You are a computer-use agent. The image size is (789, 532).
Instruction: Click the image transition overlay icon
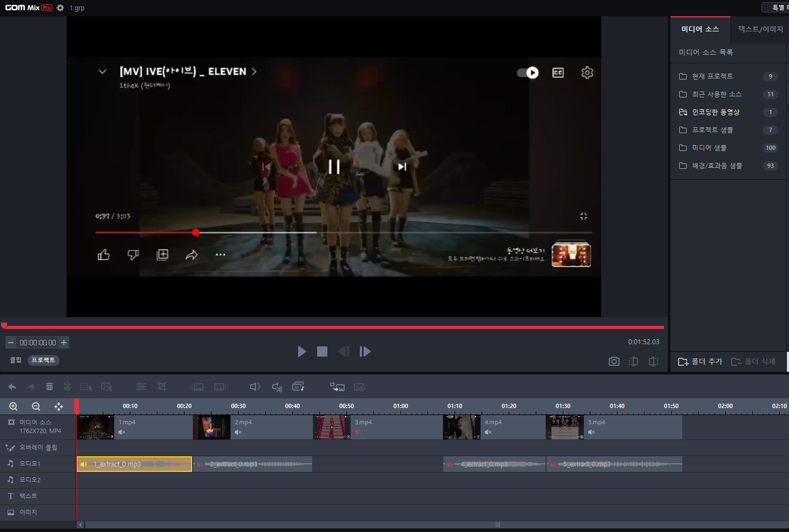[x=337, y=387]
